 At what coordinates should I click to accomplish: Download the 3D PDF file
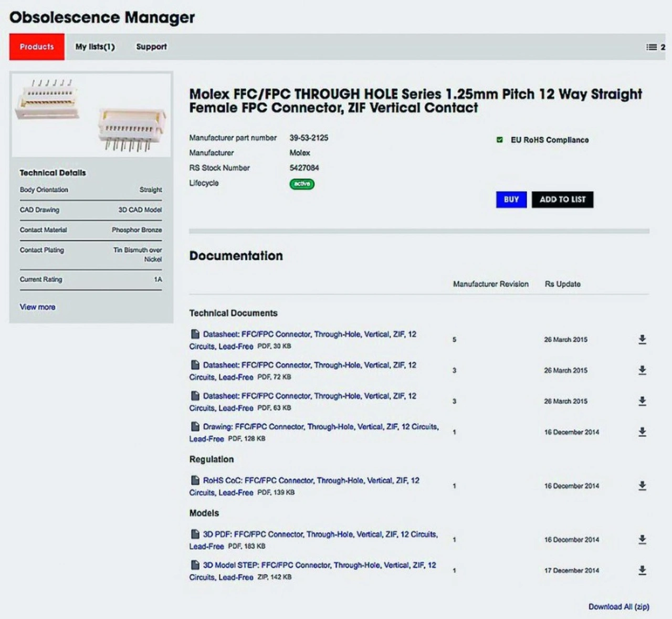coord(642,540)
